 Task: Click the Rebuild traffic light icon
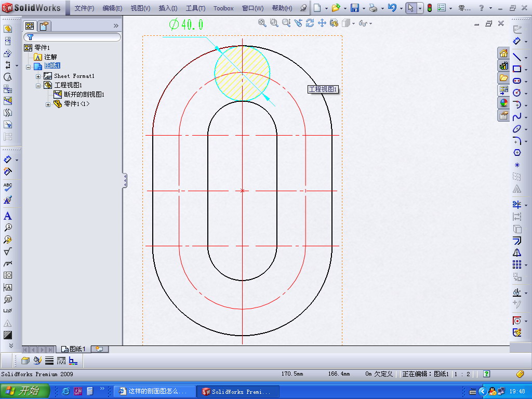430,8
